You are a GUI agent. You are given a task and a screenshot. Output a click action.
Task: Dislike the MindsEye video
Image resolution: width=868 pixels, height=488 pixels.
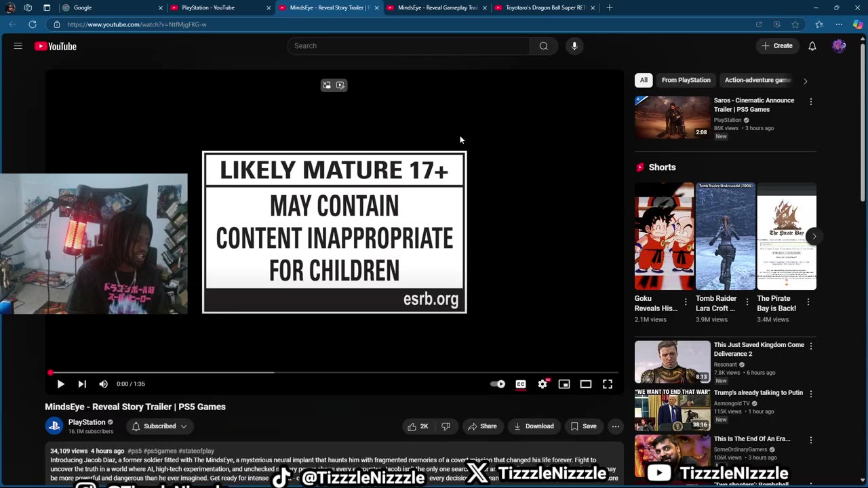(x=446, y=426)
